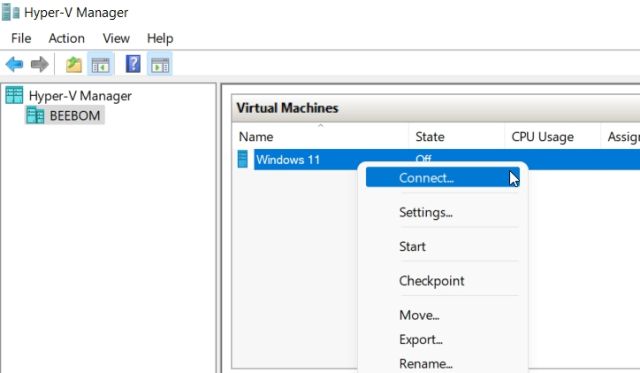Image resolution: width=640 pixels, height=373 pixels.
Task: Sort by the State column header
Action: click(456, 137)
